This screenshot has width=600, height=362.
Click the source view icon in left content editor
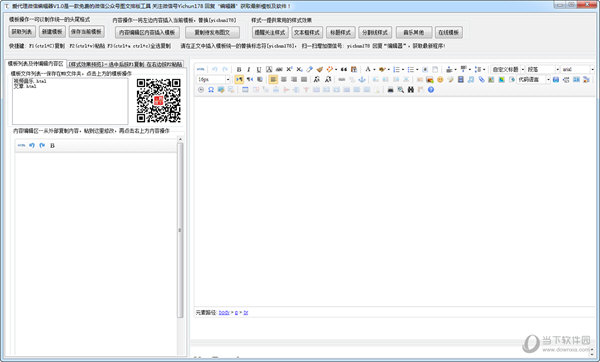pos(21,145)
